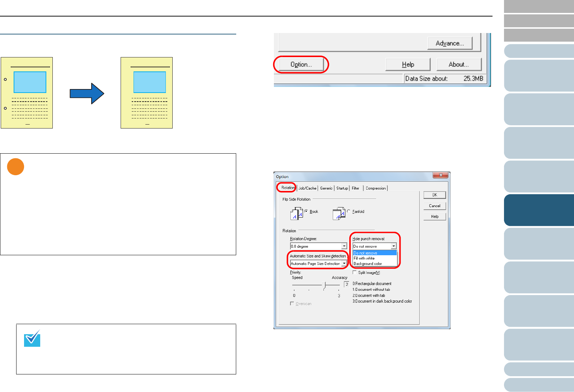The height and width of the screenshot is (392, 574).
Task: Select the Book flip side radio button
Action: click(306, 211)
